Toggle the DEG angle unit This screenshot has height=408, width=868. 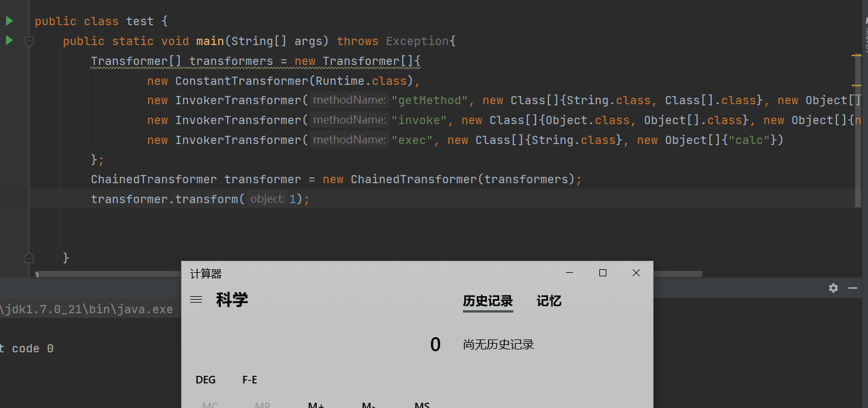[x=205, y=380]
